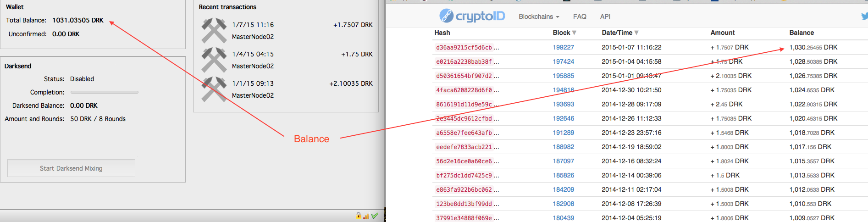
Task: Open transaction hash d36aa9215cf5d6cb
Action: click(x=464, y=47)
